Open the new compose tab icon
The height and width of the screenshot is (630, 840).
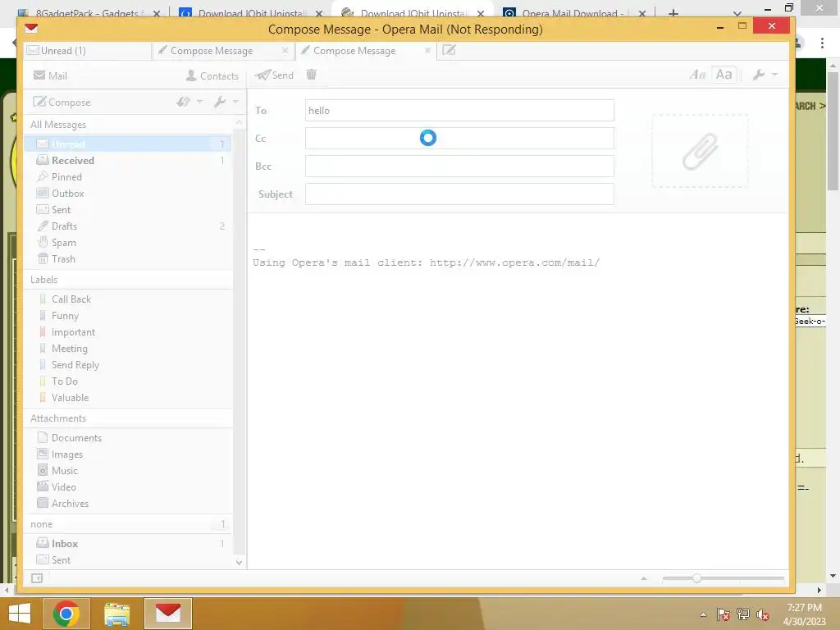click(x=449, y=50)
